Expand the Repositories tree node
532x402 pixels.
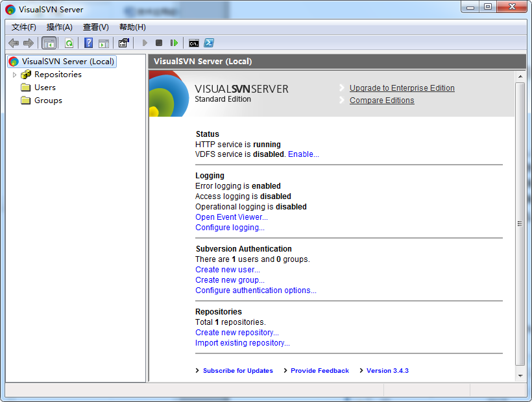point(14,75)
